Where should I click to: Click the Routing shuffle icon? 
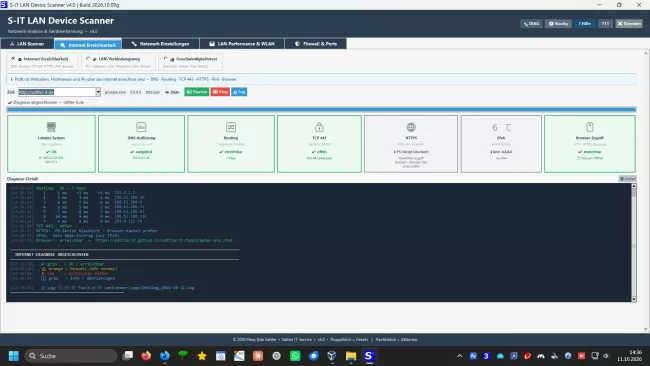pyautogui.click(x=231, y=127)
